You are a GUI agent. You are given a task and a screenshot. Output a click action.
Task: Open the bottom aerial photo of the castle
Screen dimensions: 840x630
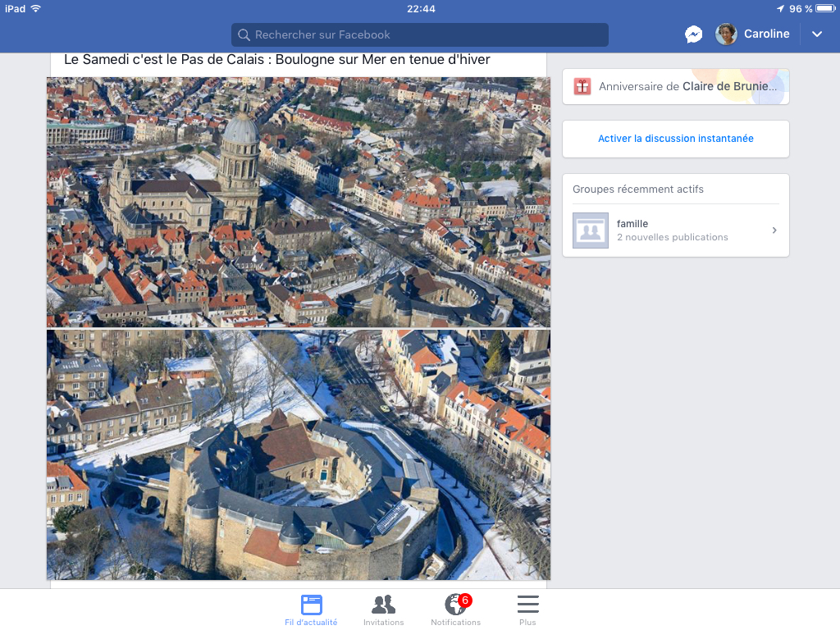[x=298, y=454]
